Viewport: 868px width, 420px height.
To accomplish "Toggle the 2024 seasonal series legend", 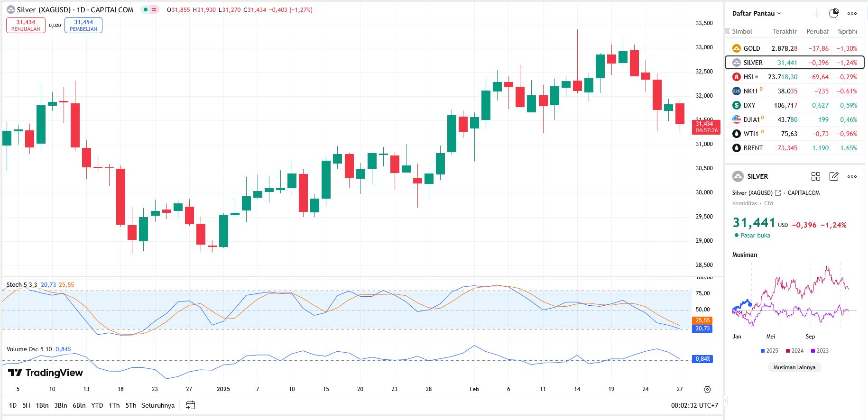I will click(794, 351).
